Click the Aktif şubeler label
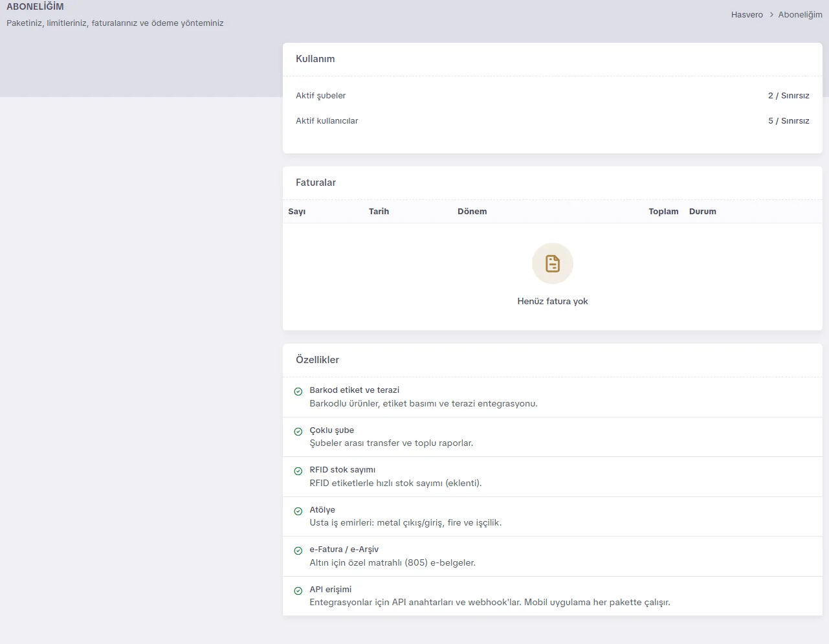The image size is (829, 644). 321,96
